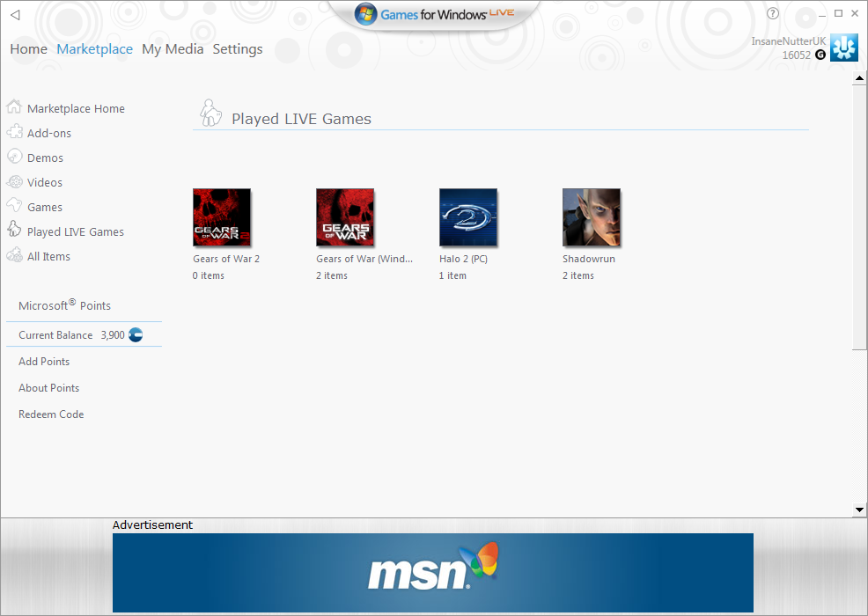The image size is (868, 616).
Task: Click the Played LIVE Games header icon
Action: pyautogui.click(x=210, y=113)
